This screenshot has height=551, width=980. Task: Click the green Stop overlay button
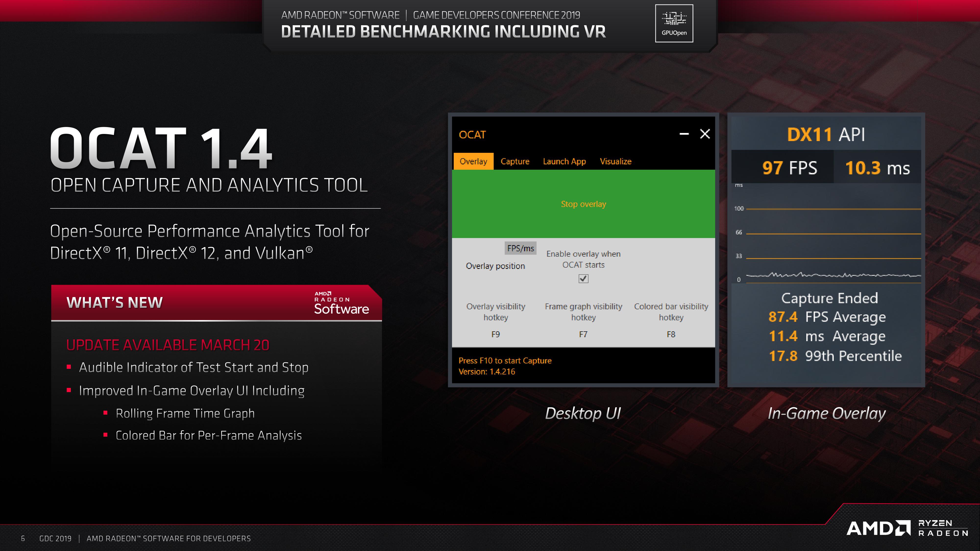click(x=583, y=204)
